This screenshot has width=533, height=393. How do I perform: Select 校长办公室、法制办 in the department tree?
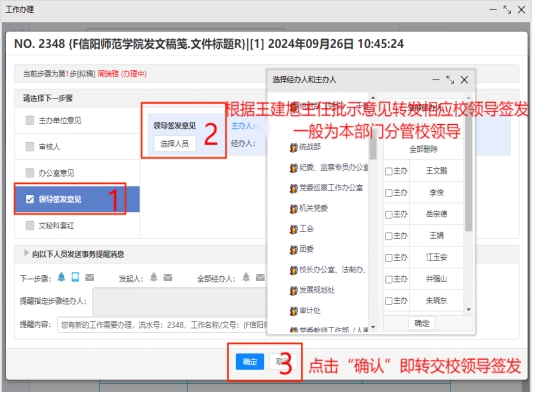pyautogui.click(x=332, y=270)
